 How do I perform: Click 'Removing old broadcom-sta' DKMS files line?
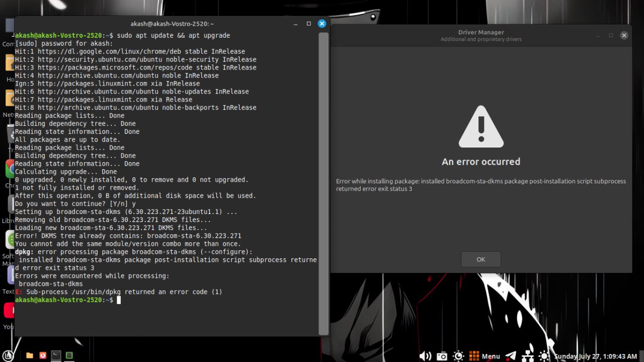(113, 220)
